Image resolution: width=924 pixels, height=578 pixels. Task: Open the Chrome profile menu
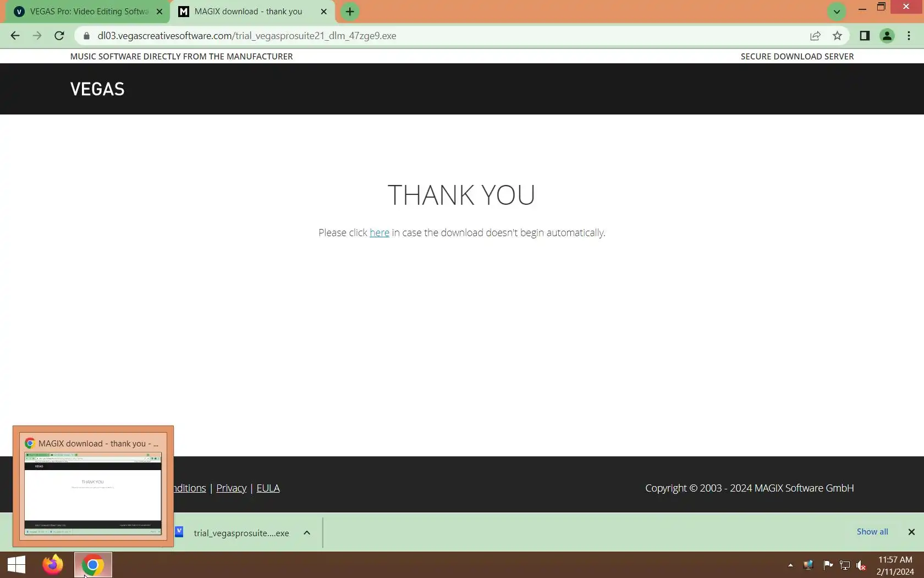pyautogui.click(x=887, y=36)
